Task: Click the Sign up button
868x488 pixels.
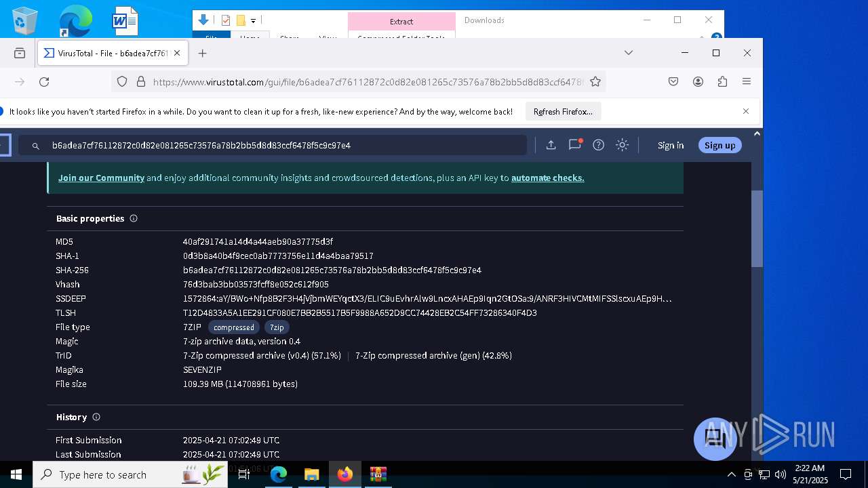Action: 719,145
